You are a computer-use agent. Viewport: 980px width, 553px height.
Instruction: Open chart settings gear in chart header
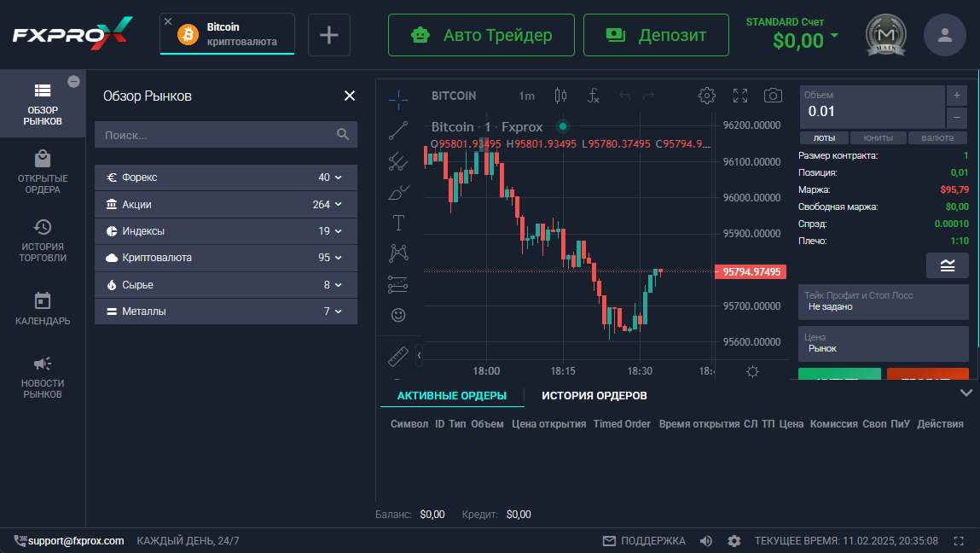pos(707,96)
